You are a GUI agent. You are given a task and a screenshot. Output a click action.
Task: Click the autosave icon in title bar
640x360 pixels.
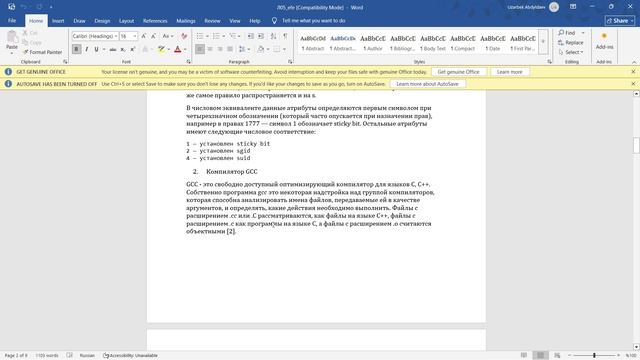tap(11, 7)
